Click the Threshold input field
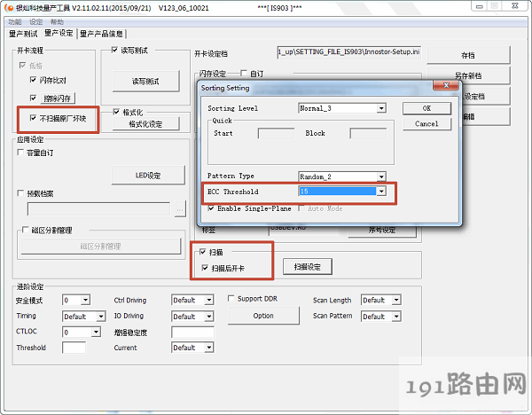This screenshot has width=532, height=415. [x=74, y=348]
